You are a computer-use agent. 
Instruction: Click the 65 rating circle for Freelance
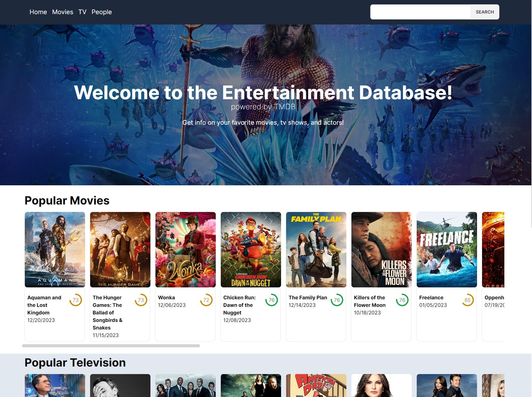(468, 300)
